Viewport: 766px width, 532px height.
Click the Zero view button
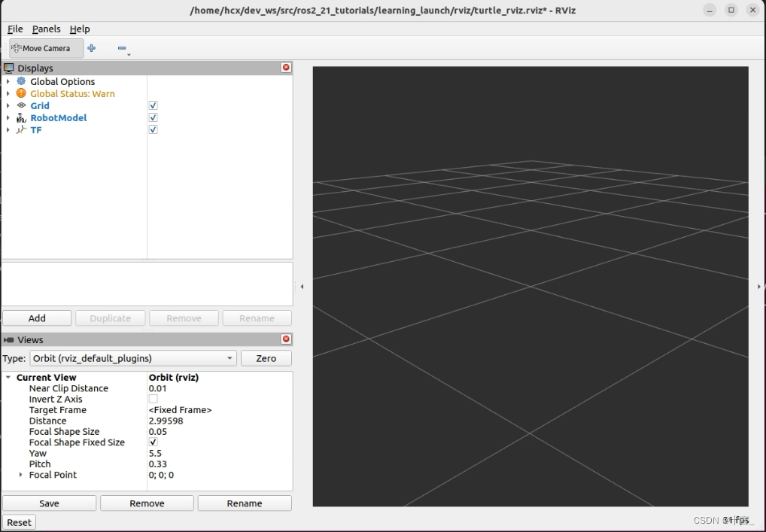pos(266,358)
